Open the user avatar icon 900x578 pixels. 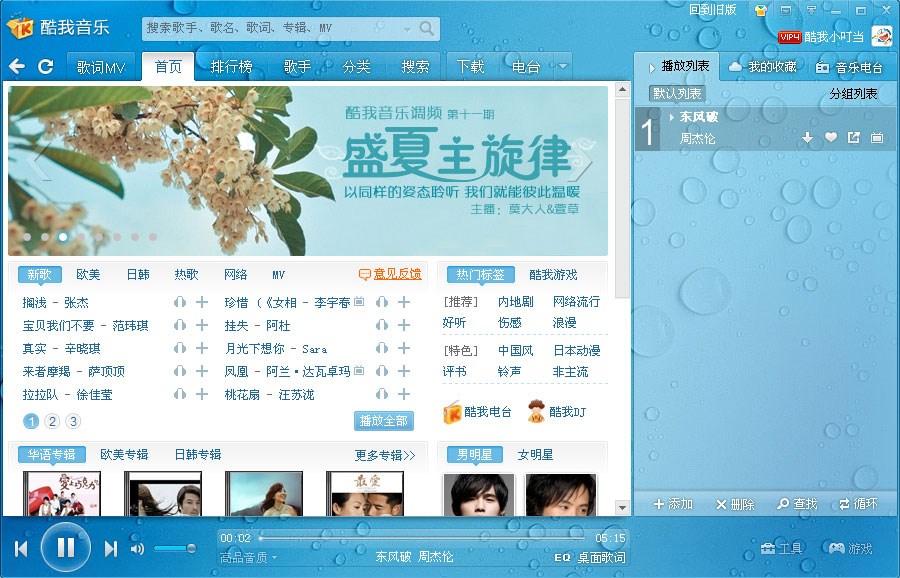[x=882, y=36]
